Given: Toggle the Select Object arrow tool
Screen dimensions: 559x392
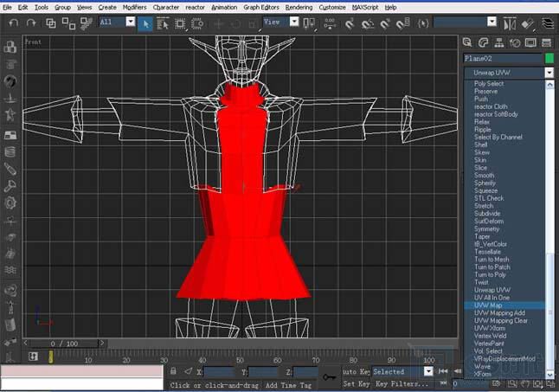Looking at the screenshot, I should [145, 24].
